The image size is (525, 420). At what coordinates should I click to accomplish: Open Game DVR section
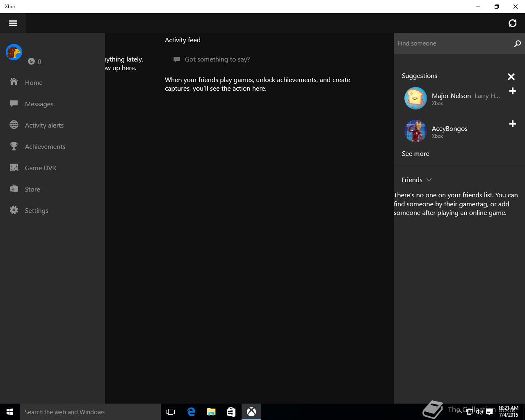52,168
